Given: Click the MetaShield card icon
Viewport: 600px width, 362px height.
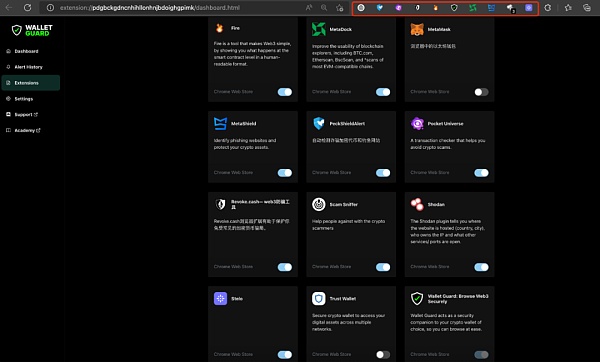Looking at the screenshot, I should tap(220, 124).
